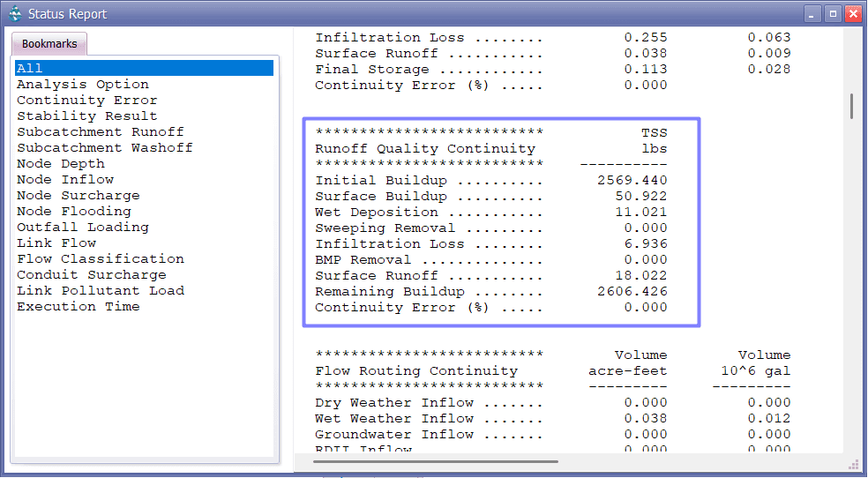Open Outfall Loading bookmark
The image size is (868, 478).
click(82, 228)
